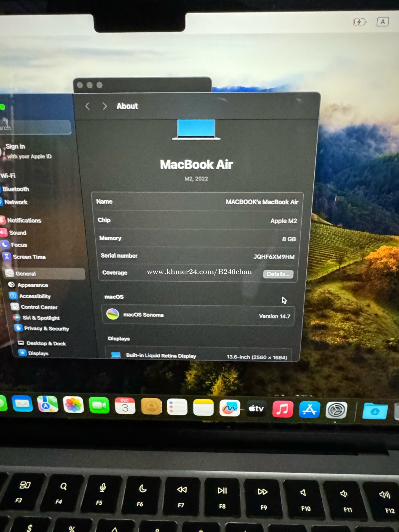Open the Mail app in Dock
The height and width of the screenshot is (532, 399).
click(x=22, y=404)
